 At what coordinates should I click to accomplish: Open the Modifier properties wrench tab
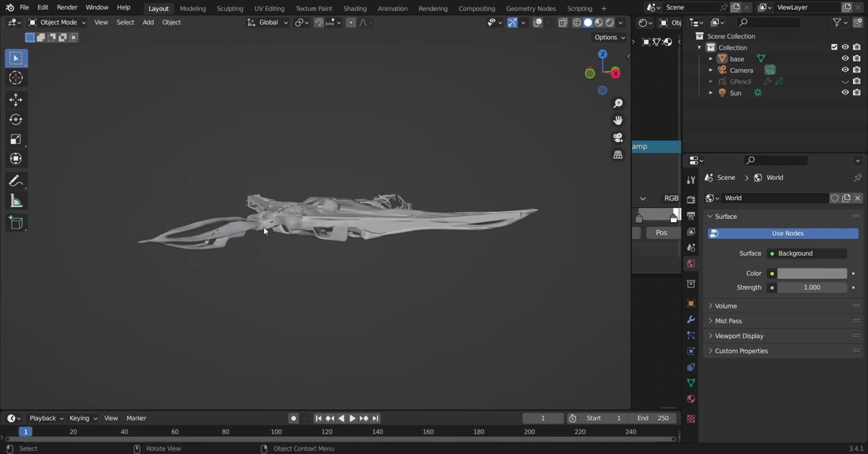tap(691, 320)
